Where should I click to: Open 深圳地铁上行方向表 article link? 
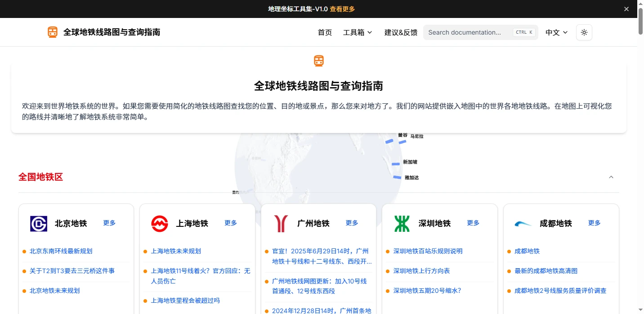[x=421, y=271]
